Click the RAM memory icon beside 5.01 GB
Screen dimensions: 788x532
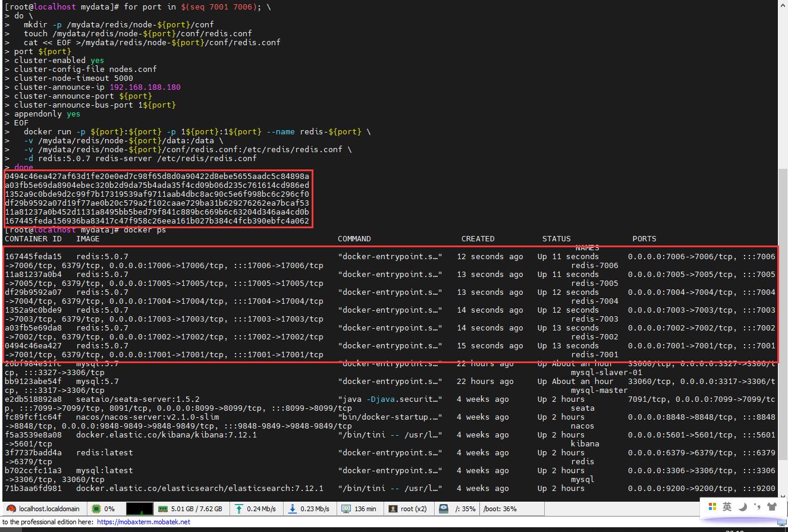point(162,509)
